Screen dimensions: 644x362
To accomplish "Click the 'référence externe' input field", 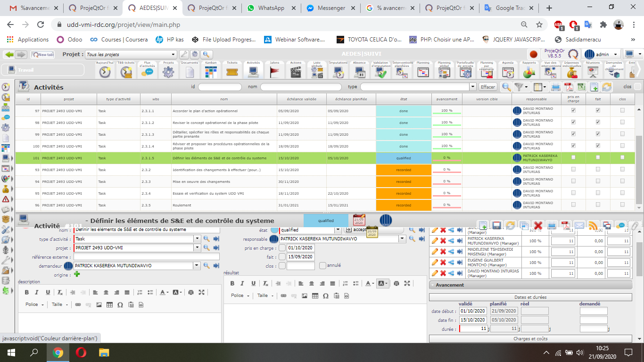I will (146, 257).
